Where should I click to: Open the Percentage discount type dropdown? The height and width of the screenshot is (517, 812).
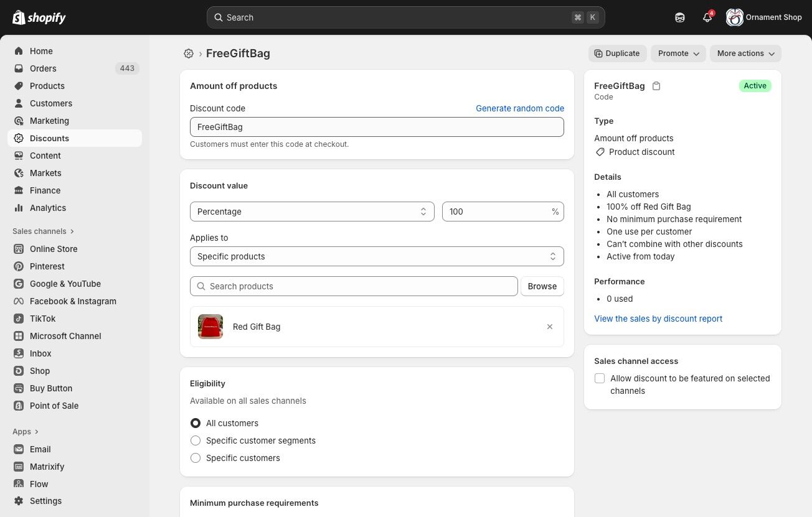(312, 212)
